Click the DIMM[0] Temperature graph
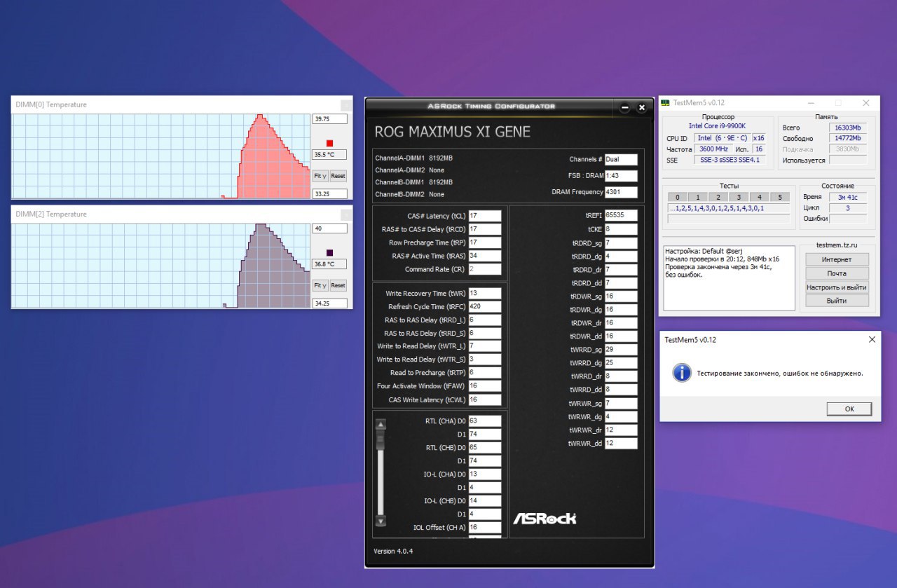This screenshot has width=897, height=588. pos(160,156)
